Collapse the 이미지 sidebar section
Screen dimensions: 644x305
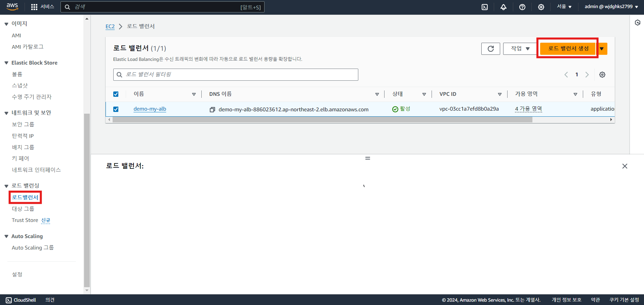pyautogui.click(x=6, y=24)
